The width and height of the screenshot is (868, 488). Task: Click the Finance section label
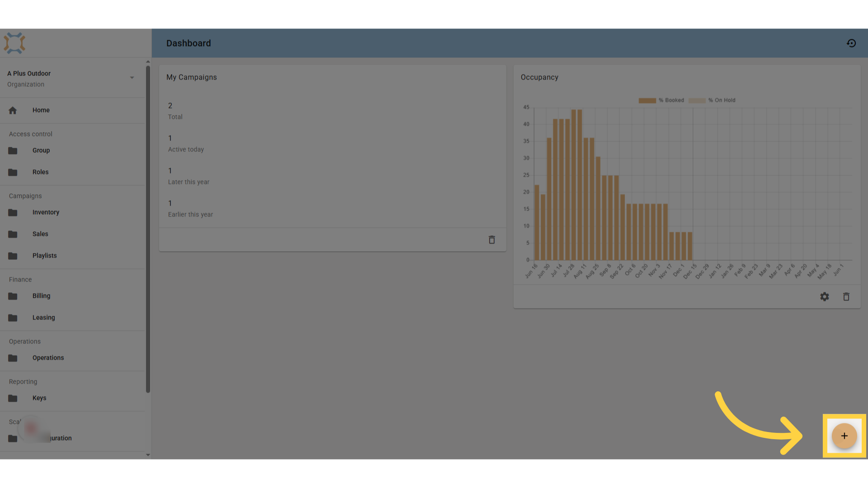(20, 280)
